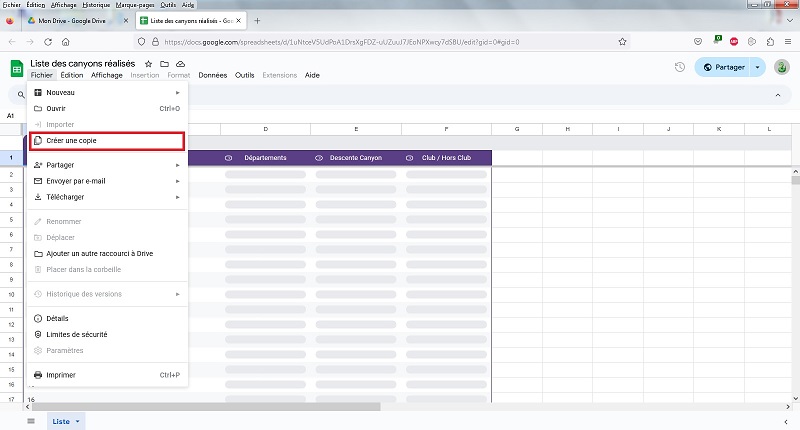Close the Liste des canyons réalisés tab
The image size is (800, 430).
[238, 21]
